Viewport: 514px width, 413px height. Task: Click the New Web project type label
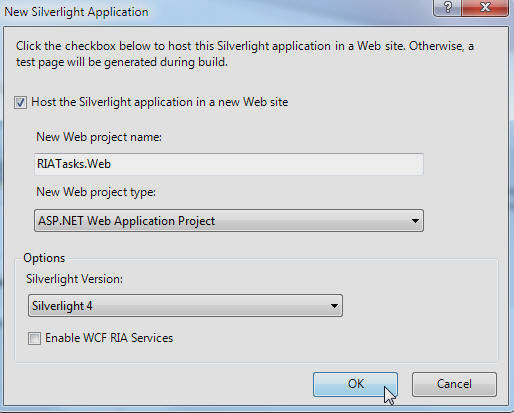pos(96,192)
